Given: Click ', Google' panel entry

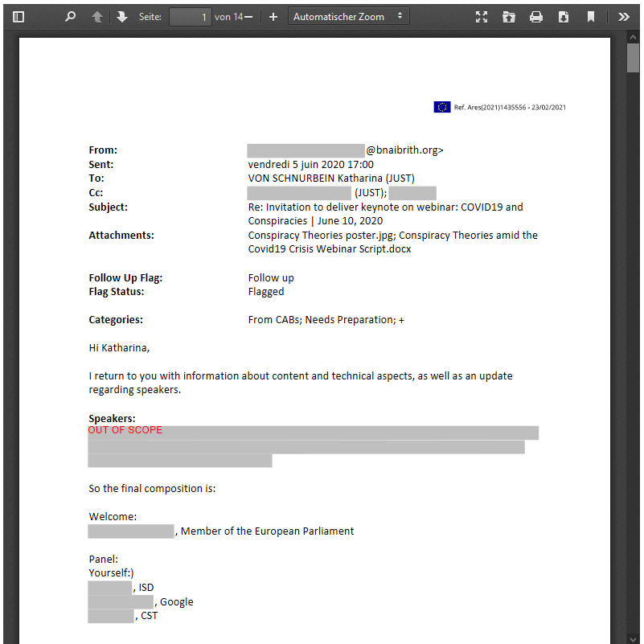Looking at the screenshot, I should coord(174,602).
